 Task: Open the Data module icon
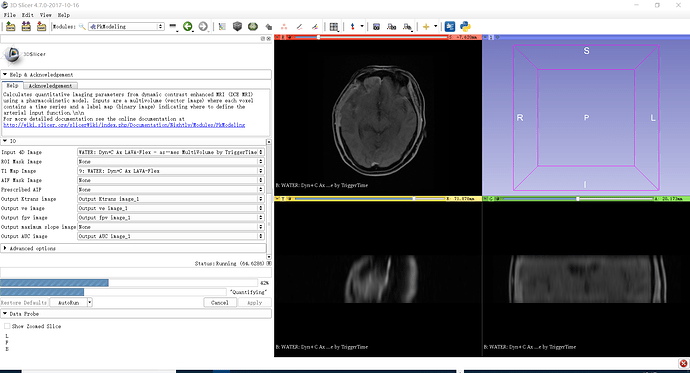pos(222,27)
